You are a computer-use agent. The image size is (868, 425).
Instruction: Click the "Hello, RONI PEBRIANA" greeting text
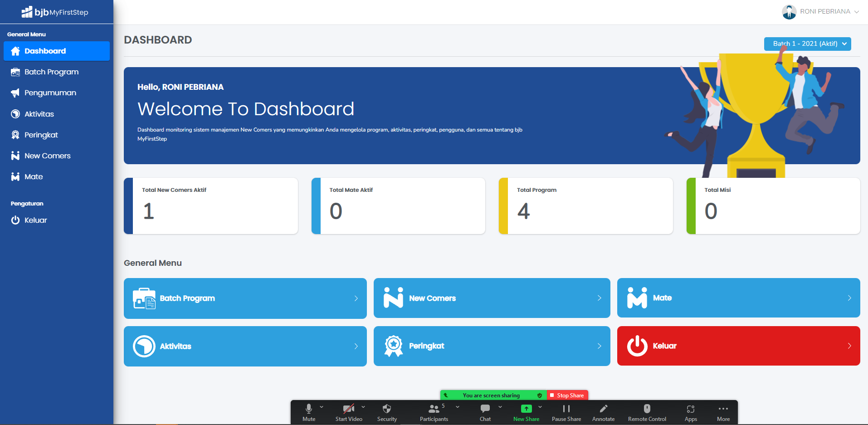pos(180,87)
